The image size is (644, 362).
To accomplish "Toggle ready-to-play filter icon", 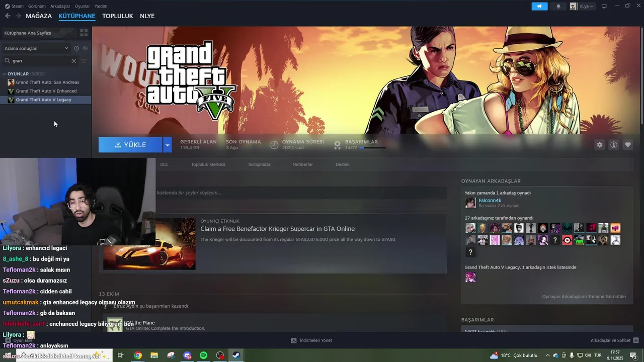I will (85, 48).
